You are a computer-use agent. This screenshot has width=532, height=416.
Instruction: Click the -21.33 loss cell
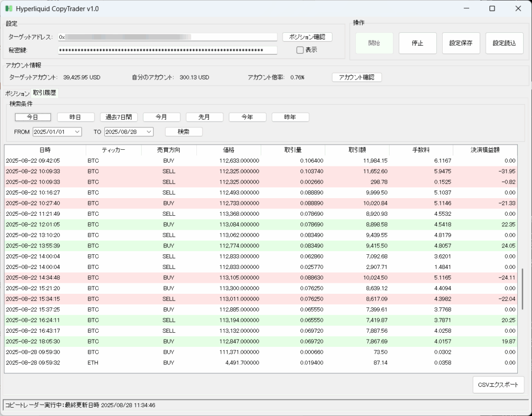tap(485, 203)
